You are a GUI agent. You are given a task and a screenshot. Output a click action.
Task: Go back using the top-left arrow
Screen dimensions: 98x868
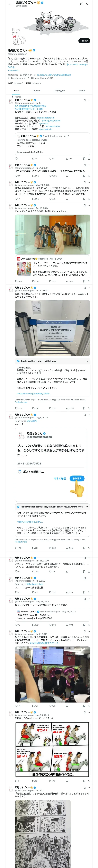click(x=9, y=4)
